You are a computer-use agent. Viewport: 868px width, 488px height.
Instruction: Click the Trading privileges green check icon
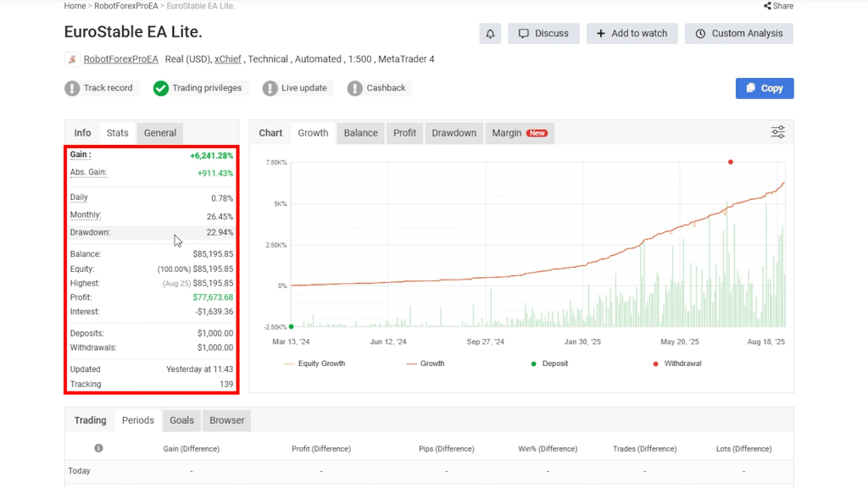point(161,88)
